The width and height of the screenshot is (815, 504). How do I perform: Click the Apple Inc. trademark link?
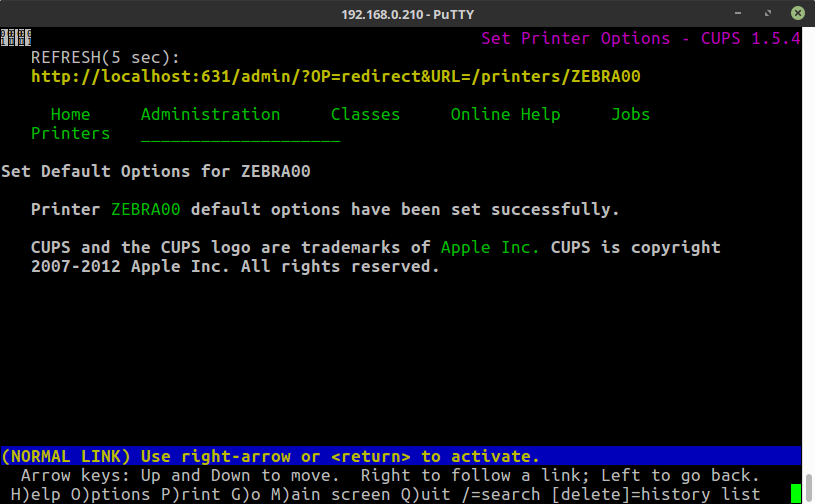(490, 247)
